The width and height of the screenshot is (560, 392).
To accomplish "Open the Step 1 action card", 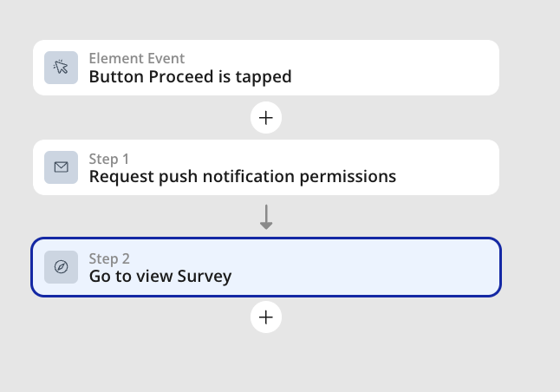I will pyautogui.click(x=266, y=167).
